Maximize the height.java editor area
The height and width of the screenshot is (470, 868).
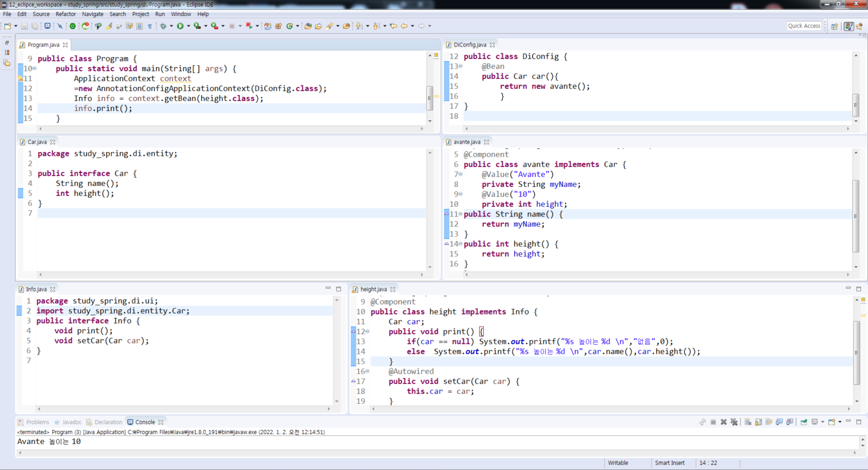(859, 288)
